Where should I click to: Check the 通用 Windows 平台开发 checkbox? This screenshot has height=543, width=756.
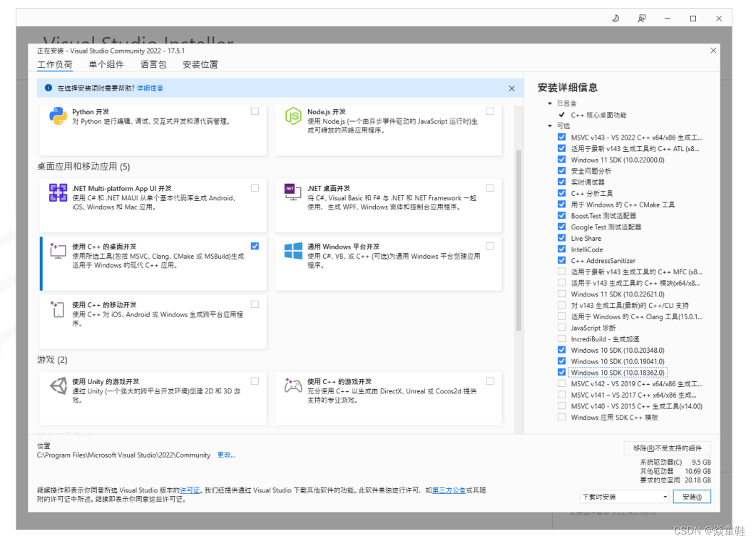click(x=490, y=246)
